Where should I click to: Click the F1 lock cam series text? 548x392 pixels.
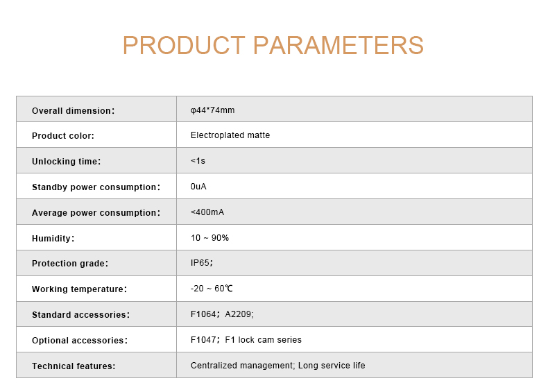click(x=263, y=339)
